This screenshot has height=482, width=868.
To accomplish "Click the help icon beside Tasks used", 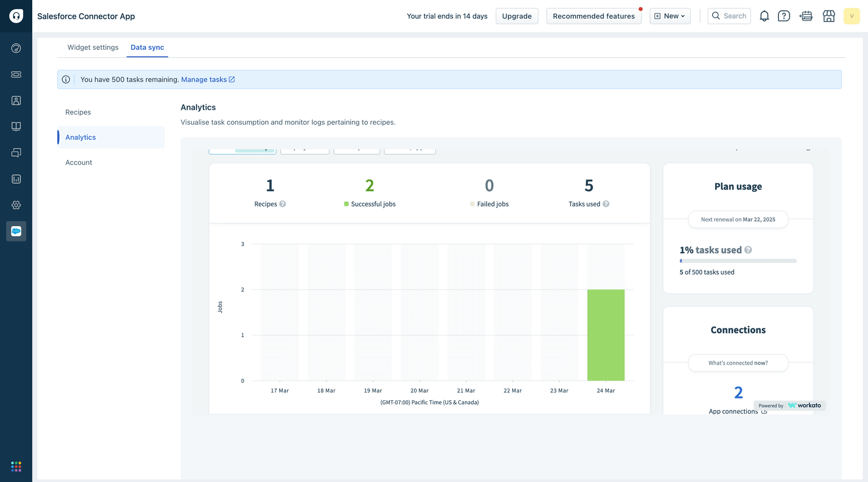I will click(x=606, y=204).
